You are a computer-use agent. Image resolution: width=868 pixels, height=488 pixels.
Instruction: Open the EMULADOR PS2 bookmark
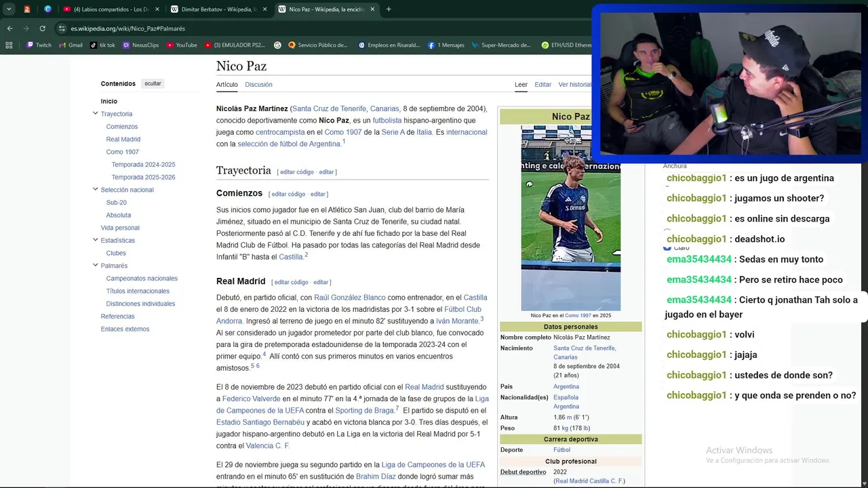(235, 45)
